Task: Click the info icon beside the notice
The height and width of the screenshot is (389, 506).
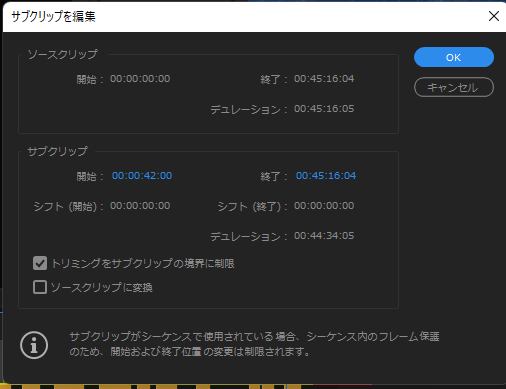Action: pos(34,345)
